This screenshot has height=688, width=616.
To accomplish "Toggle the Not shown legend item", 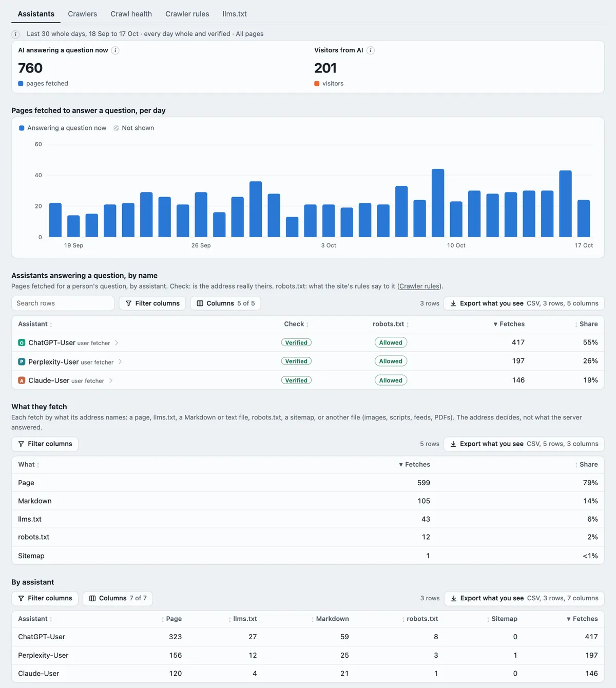I will tap(133, 128).
